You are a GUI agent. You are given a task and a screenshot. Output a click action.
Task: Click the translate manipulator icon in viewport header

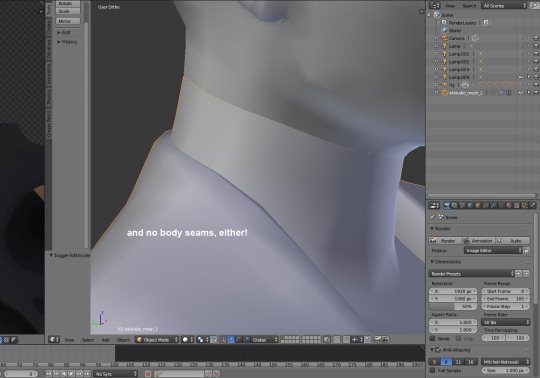coord(231,340)
